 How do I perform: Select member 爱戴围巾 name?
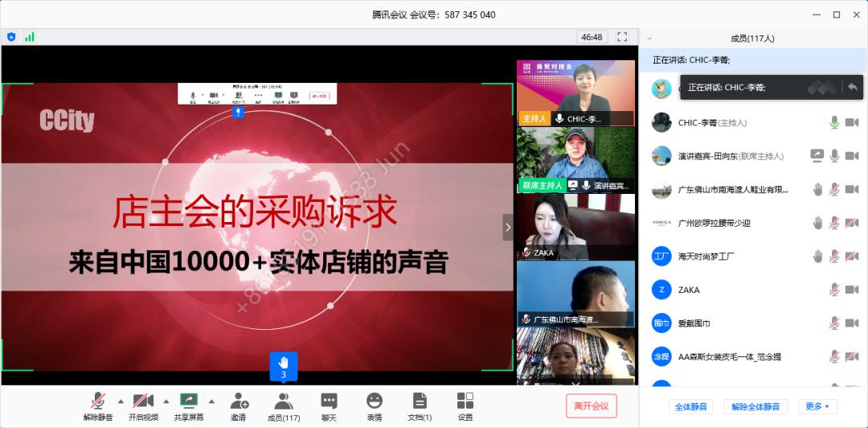click(x=694, y=323)
